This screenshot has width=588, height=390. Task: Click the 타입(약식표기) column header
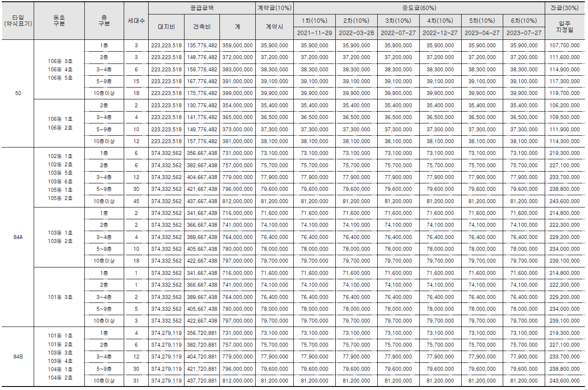[18, 21]
